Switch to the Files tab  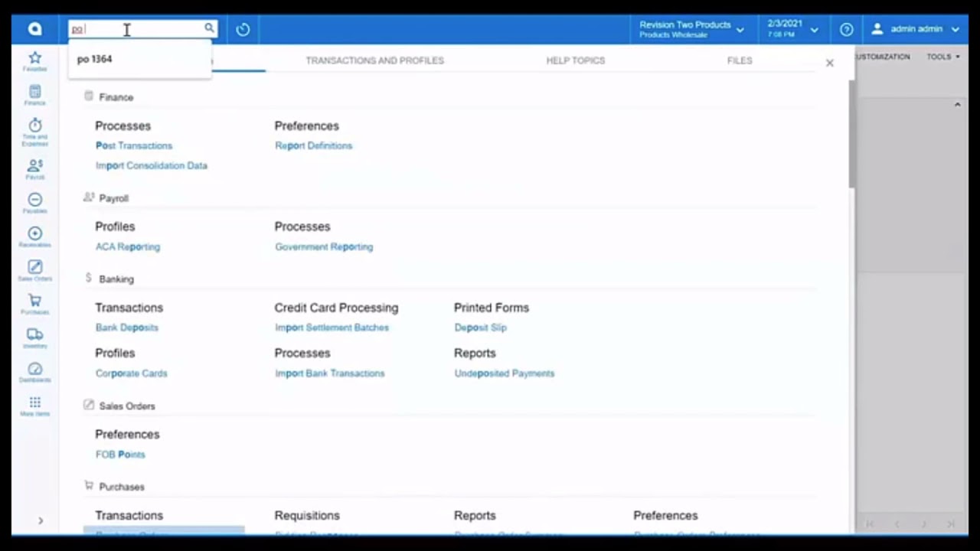point(740,60)
